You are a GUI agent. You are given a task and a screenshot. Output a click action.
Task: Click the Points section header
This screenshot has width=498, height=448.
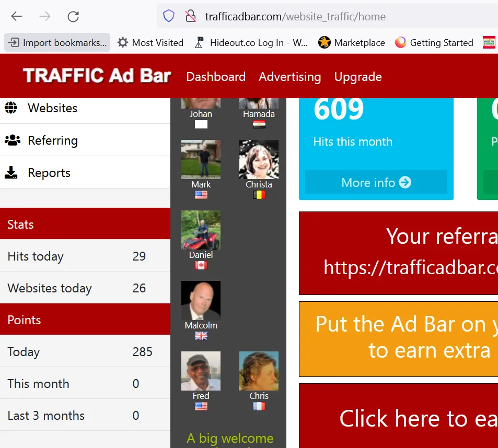(x=85, y=319)
